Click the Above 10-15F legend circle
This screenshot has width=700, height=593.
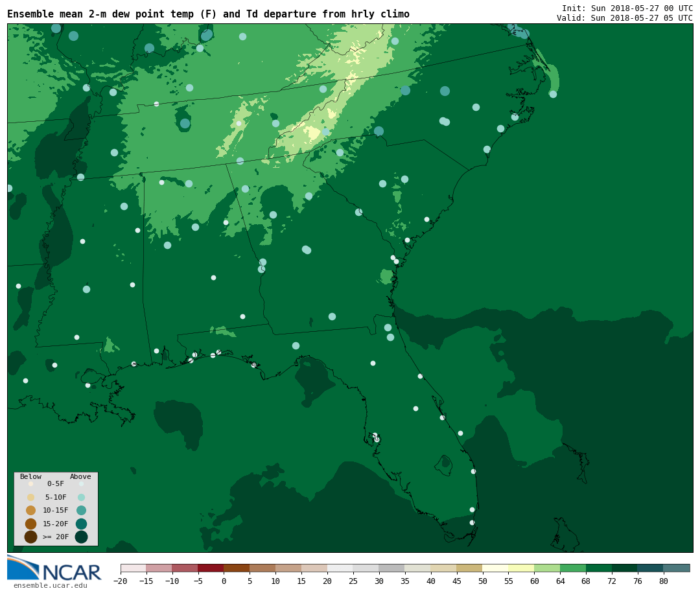click(81, 511)
